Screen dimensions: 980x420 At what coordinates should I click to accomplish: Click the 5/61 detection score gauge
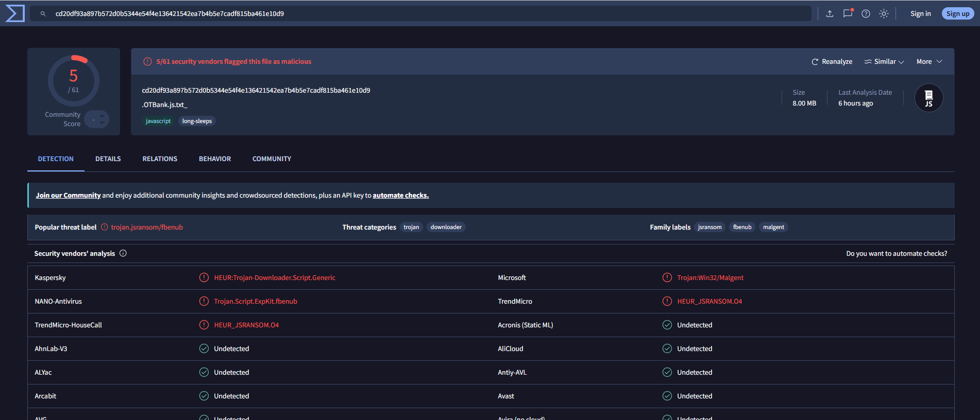[x=74, y=81]
